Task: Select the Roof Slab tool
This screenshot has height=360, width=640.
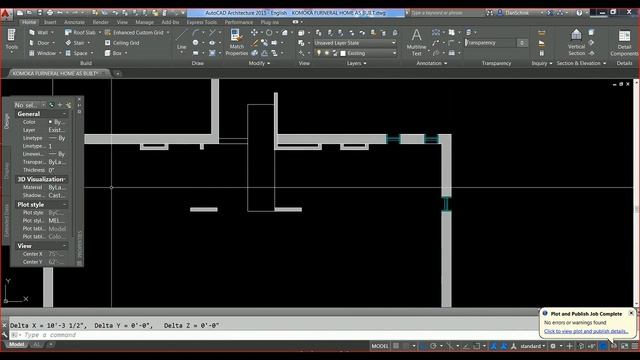Action: pyautogui.click(x=80, y=32)
